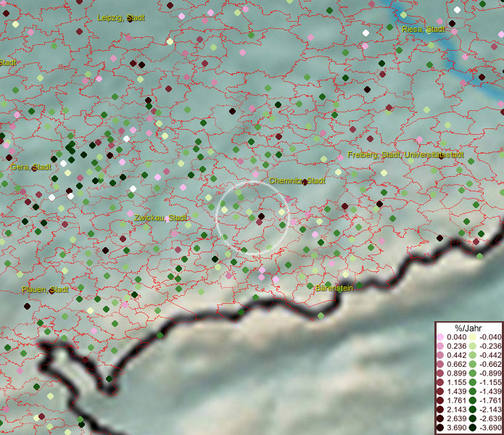Click the -0.236 legend value text
This screenshot has height=435, width=504.
tap(490, 346)
